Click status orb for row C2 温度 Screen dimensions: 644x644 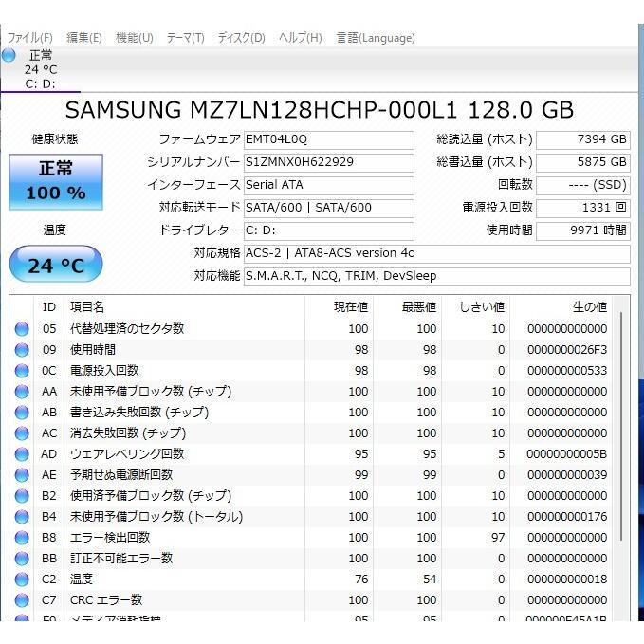pos(22,580)
